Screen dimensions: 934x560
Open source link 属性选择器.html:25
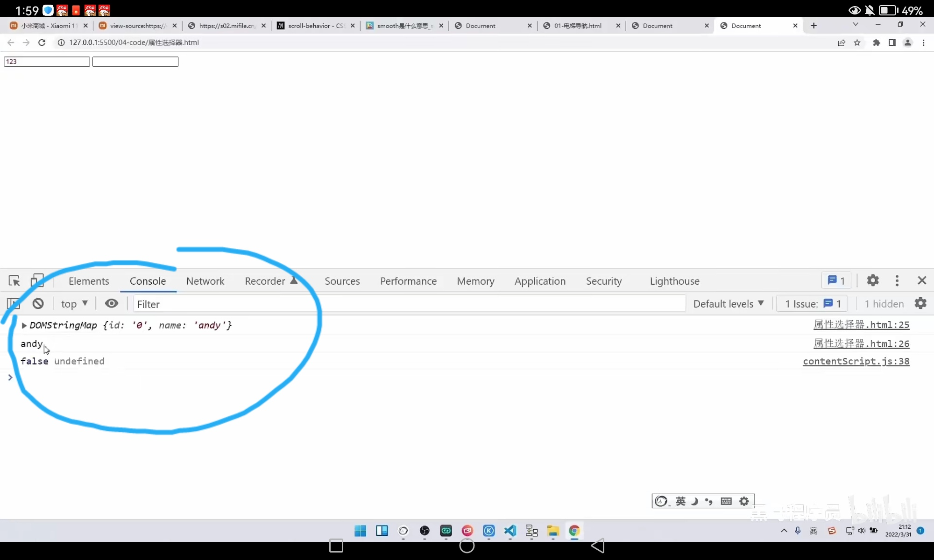click(x=862, y=325)
